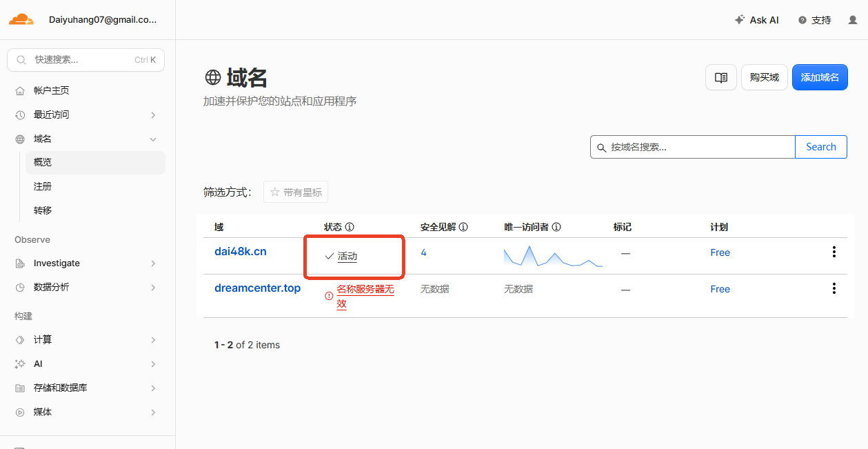Click the 计算 diamond icon
This screenshot has width=868, height=449.
(x=20, y=339)
